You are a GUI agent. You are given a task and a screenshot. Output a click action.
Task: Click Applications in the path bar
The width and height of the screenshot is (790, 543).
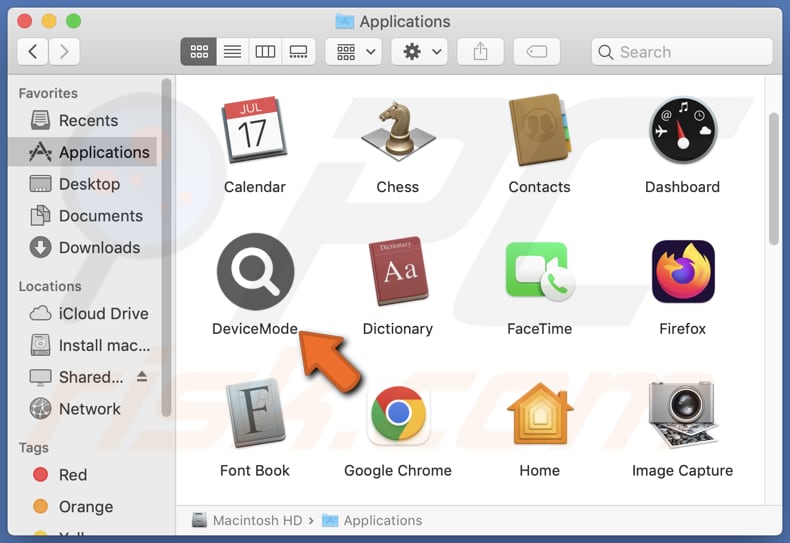click(372, 520)
